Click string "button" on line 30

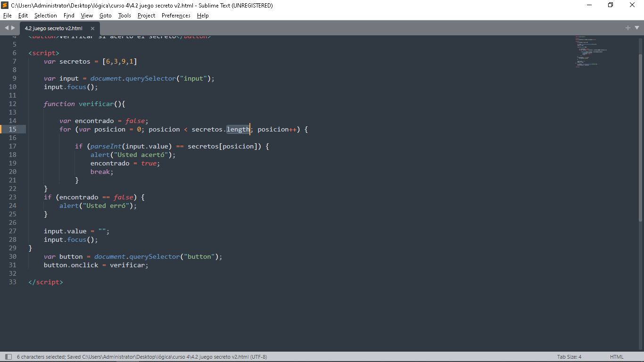(199, 256)
